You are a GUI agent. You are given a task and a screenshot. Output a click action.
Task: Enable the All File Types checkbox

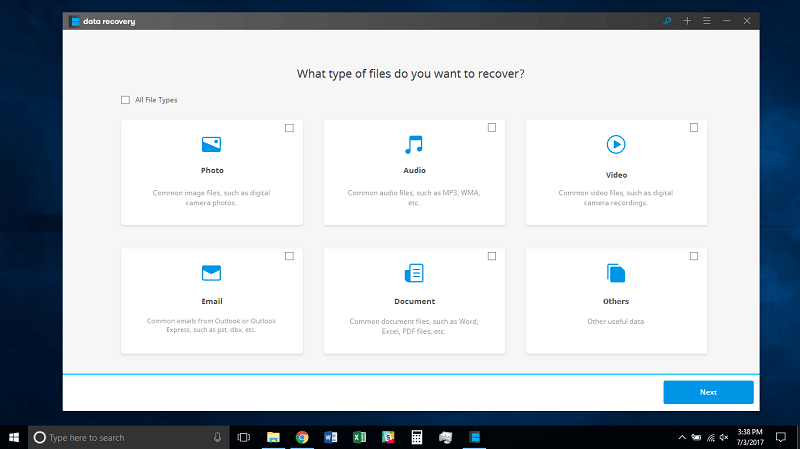coord(125,100)
